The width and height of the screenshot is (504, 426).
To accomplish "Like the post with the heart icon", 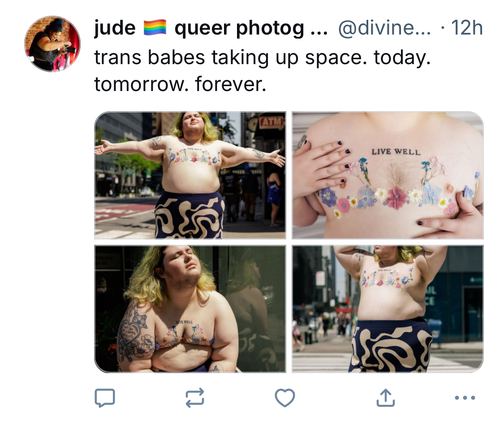I will point(285,398).
